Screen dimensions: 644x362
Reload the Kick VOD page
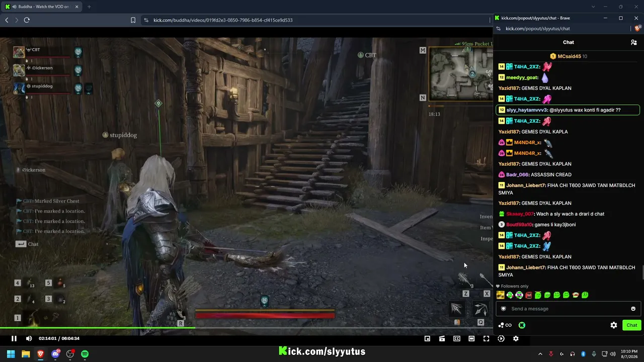tap(27, 20)
